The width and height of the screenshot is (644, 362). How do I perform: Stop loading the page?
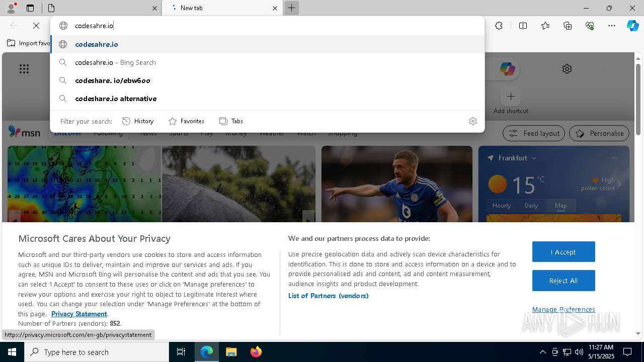[36, 26]
